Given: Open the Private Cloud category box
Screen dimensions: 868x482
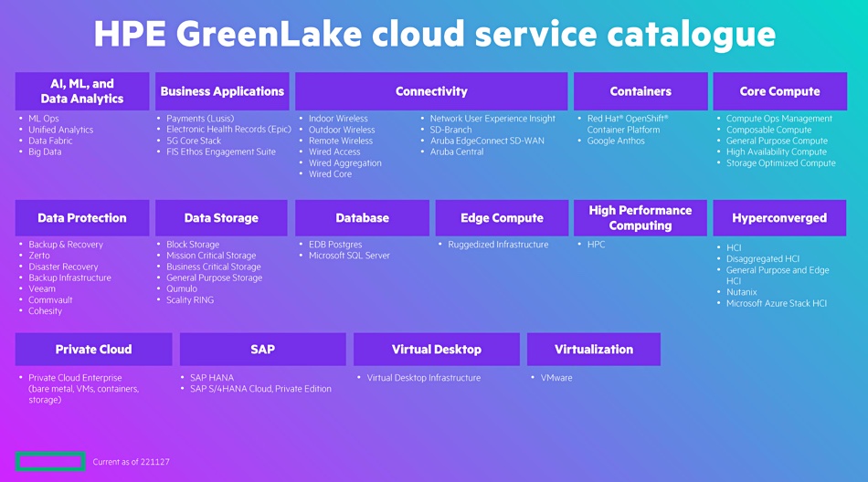Looking at the screenshot, I should [x=93, y=350].
